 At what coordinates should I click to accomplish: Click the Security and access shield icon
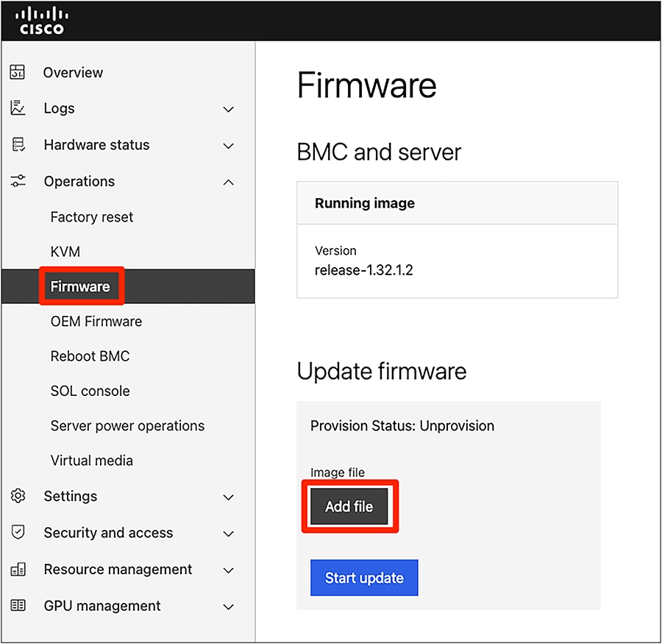click(x=18, y=533)
